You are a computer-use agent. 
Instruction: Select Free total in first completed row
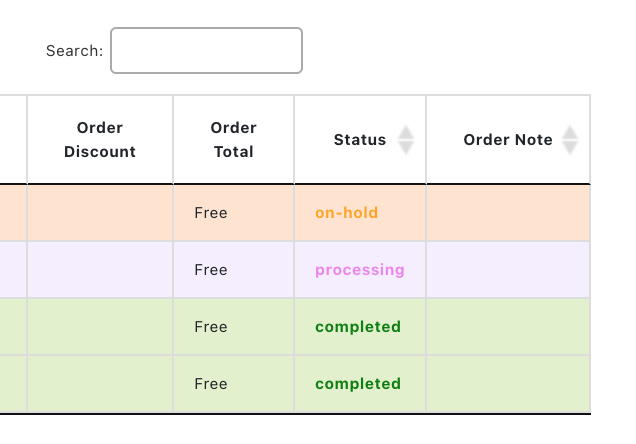coord(211,327)
